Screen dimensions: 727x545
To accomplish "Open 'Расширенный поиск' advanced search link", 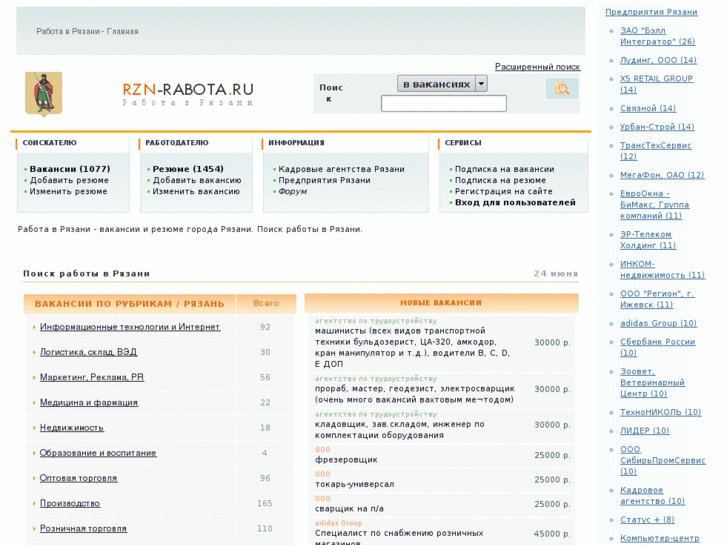I will pyautogui.click(x=537, y=67).
